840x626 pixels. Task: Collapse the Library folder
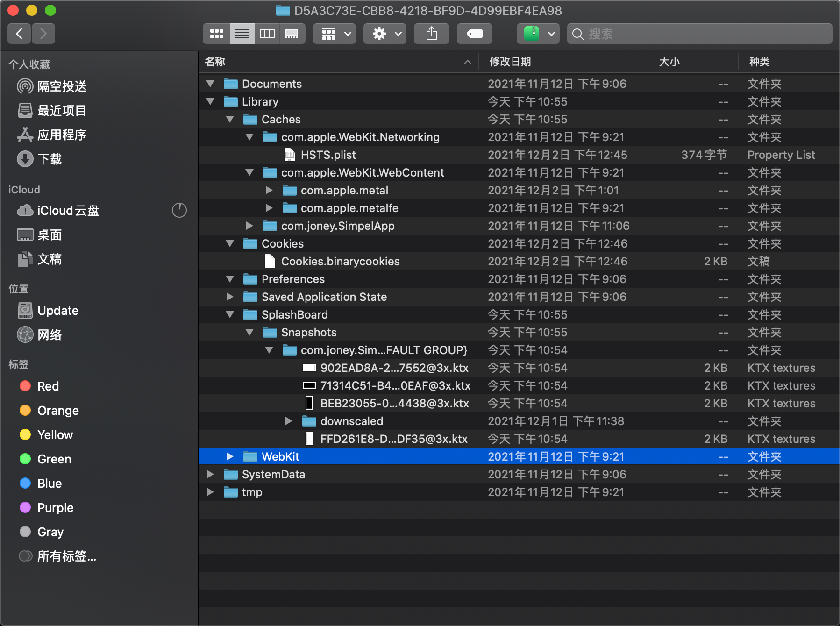pos(210,101)
